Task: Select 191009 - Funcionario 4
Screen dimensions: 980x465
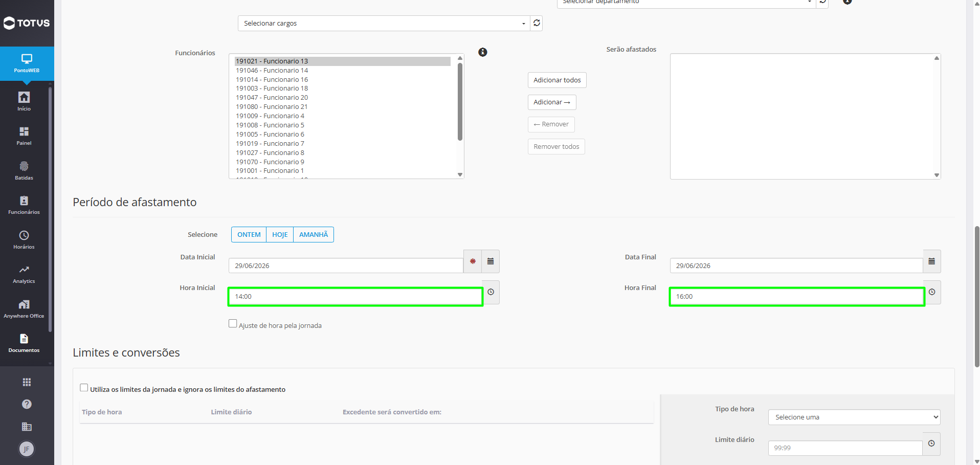Action: pyautogui.click(x=342, y=116)
